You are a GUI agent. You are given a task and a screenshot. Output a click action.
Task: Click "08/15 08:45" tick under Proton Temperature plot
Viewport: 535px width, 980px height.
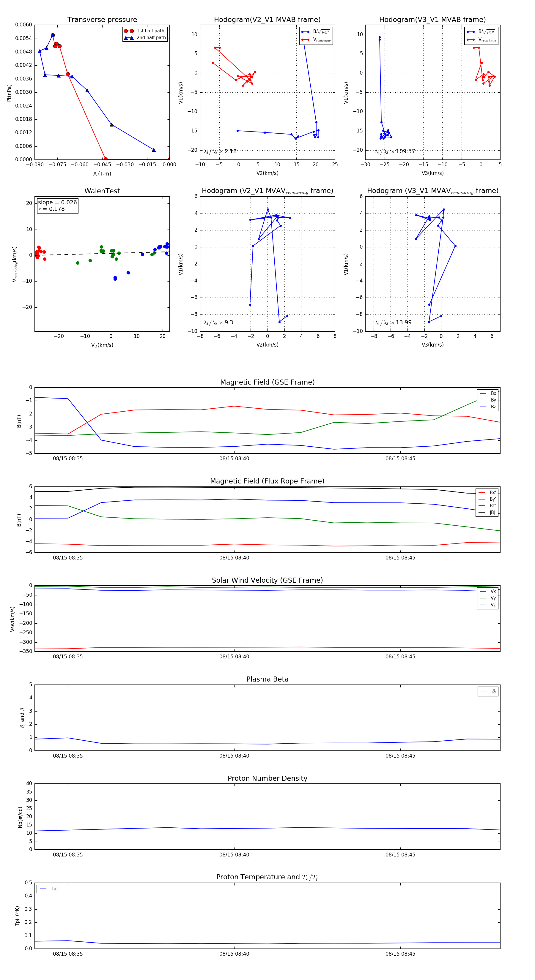point(400,954)
